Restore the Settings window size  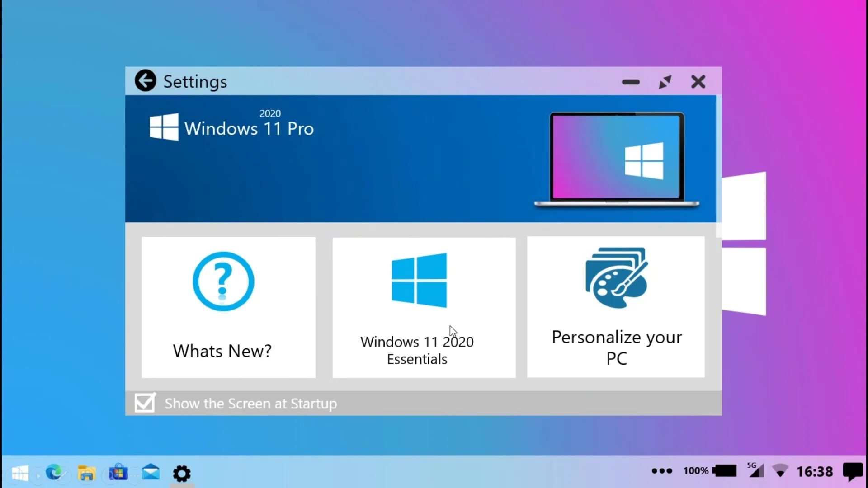(x=665, y=82)
